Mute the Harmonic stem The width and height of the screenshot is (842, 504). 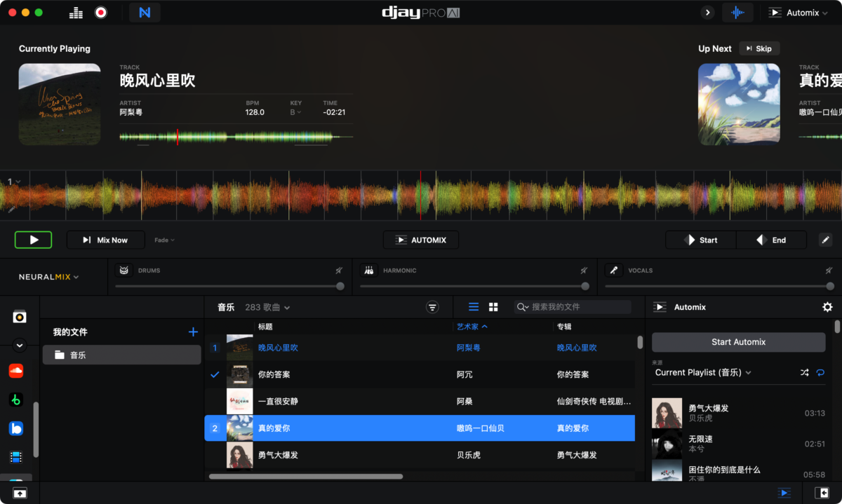584,270
